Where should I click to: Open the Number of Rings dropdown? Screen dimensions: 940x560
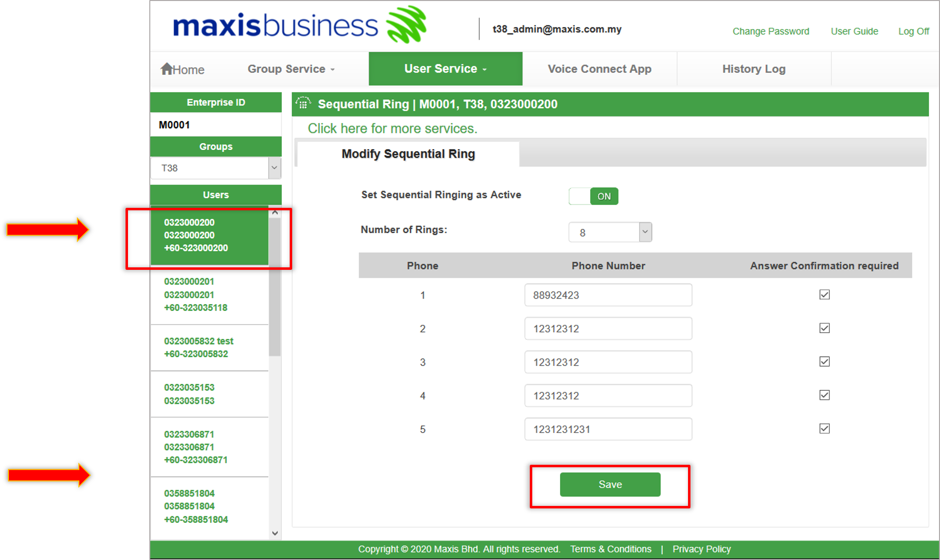point(644,232)
